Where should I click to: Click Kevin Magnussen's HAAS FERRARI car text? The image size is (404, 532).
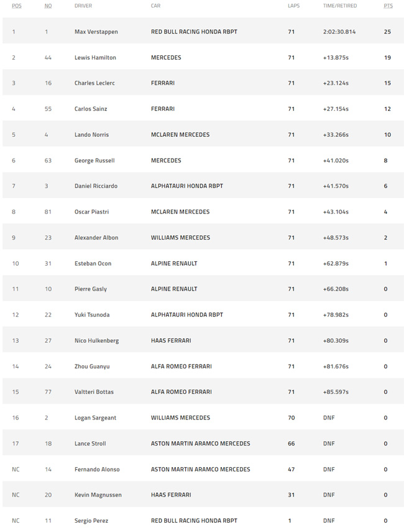coord(171,495)
